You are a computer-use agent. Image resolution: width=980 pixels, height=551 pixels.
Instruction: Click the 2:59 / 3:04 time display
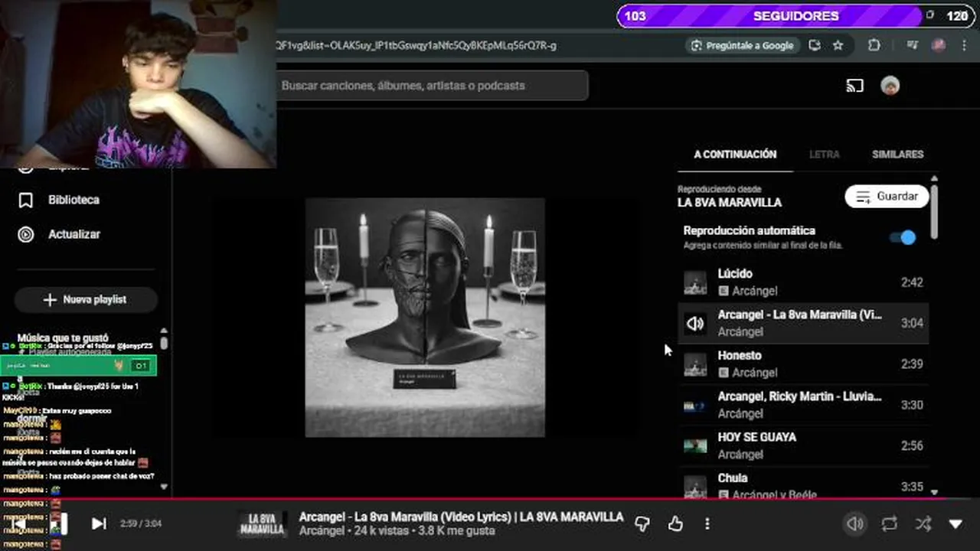[141, 523]
